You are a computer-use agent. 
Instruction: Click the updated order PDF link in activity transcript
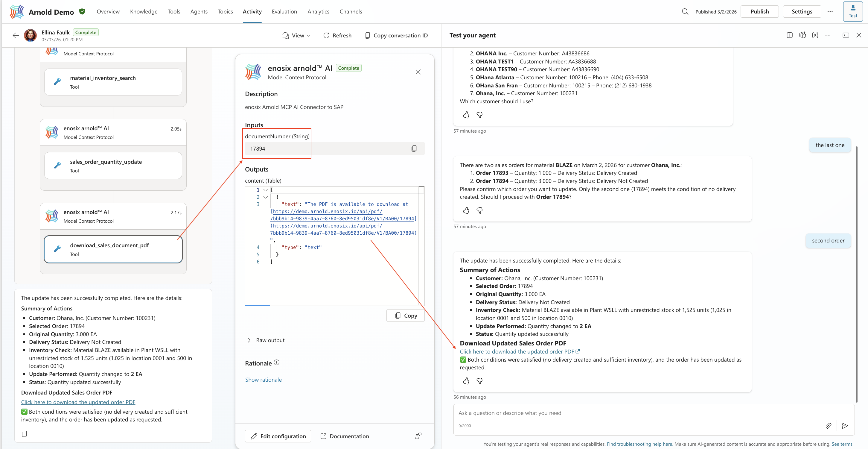tap(78, 402)
